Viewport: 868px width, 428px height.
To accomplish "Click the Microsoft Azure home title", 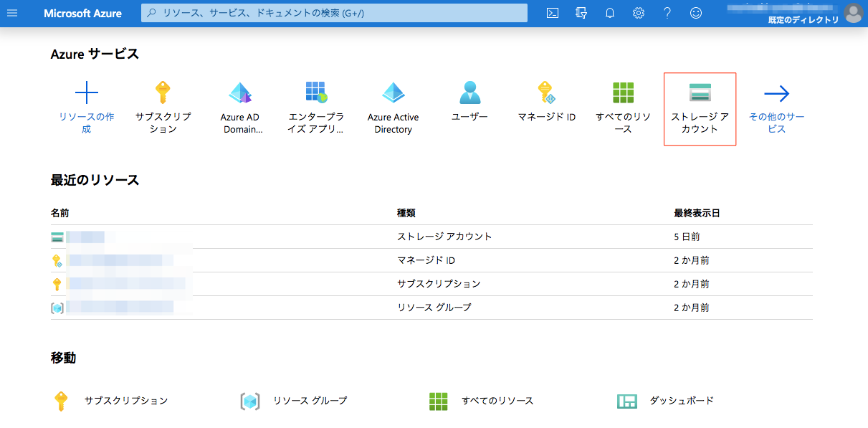I will 82,13.
